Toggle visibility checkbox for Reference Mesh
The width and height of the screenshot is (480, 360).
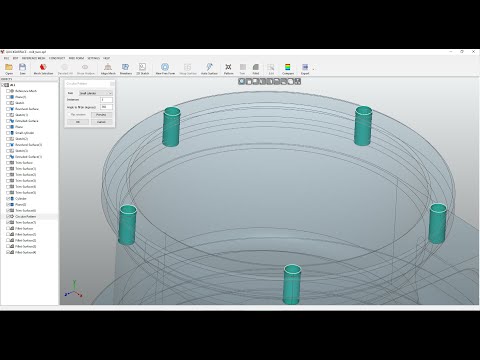point(8,91)
